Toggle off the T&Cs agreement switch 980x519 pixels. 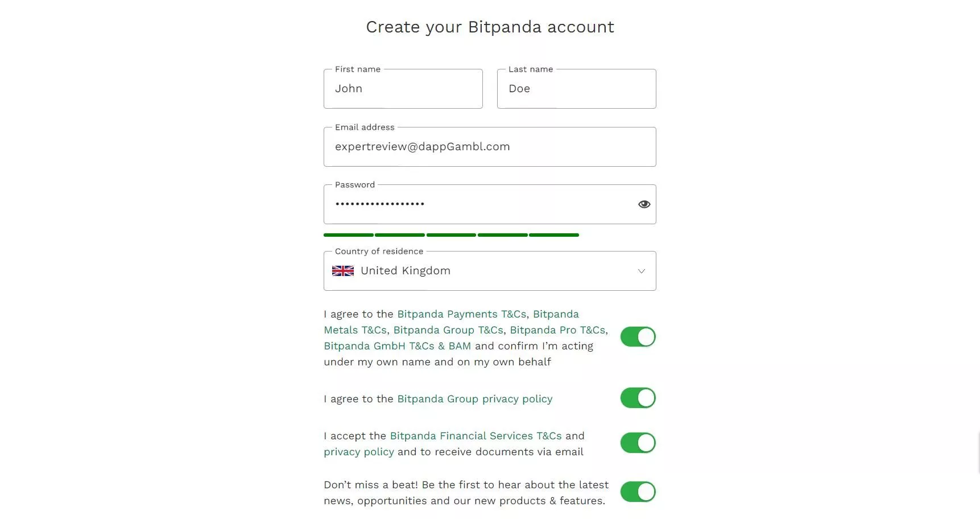(638, 337)
